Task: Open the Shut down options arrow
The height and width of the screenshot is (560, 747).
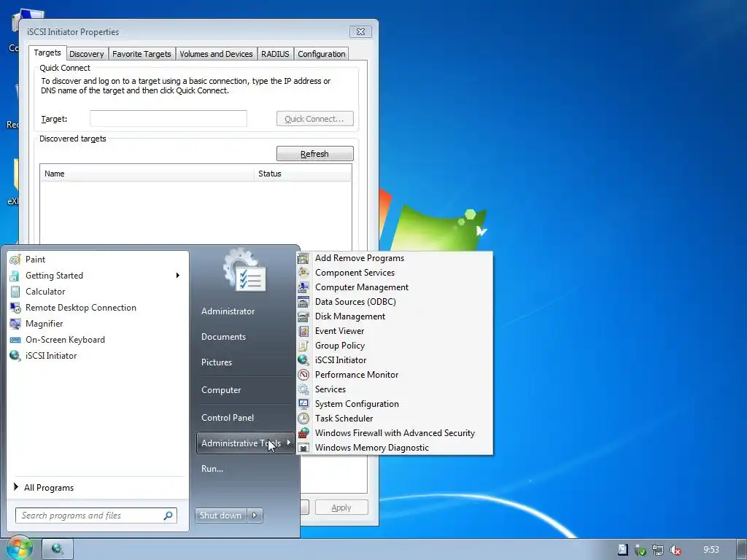Action: [255, 516]
